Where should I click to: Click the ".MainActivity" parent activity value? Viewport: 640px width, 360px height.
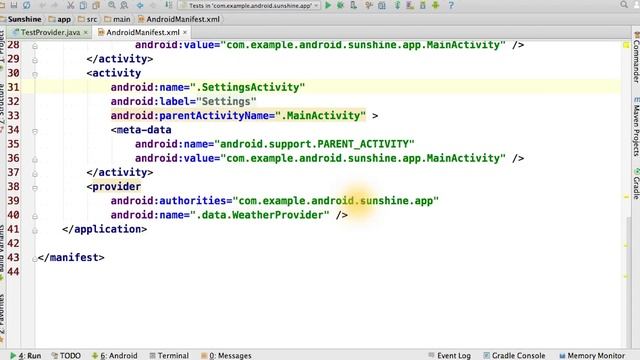320,116
